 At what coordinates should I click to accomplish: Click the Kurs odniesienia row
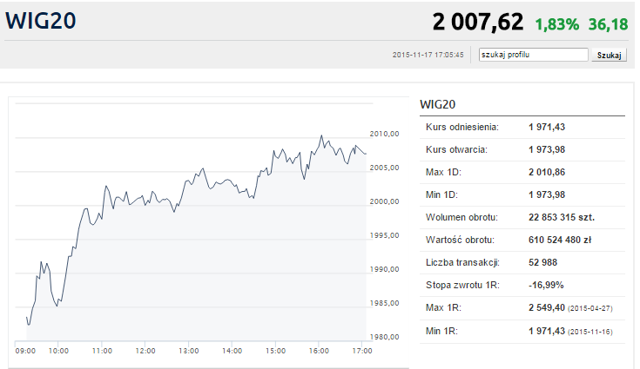tap(522, 127)
